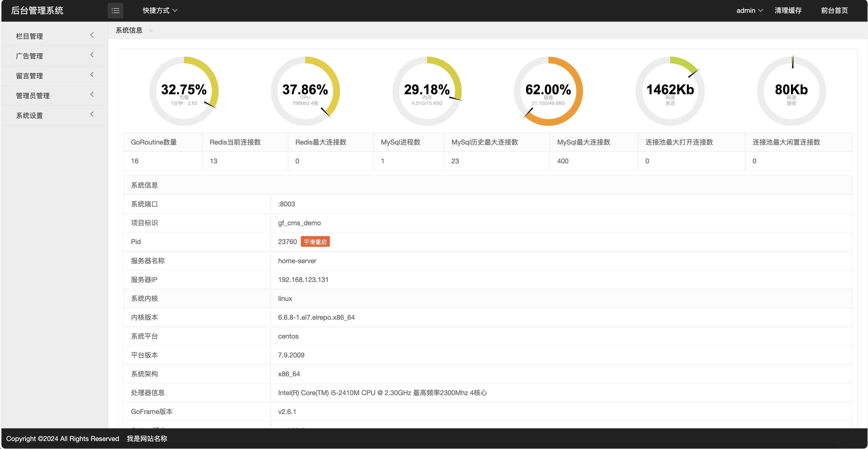Expand the 留言管理 sidebar arrow
This screenshot has width=868, height=449.
pos(92,74)
